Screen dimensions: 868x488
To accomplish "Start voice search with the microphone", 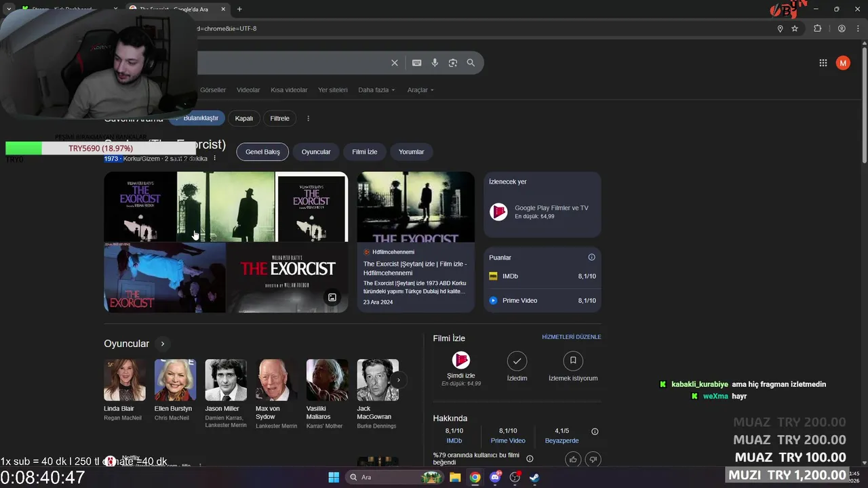I will 435,63.
